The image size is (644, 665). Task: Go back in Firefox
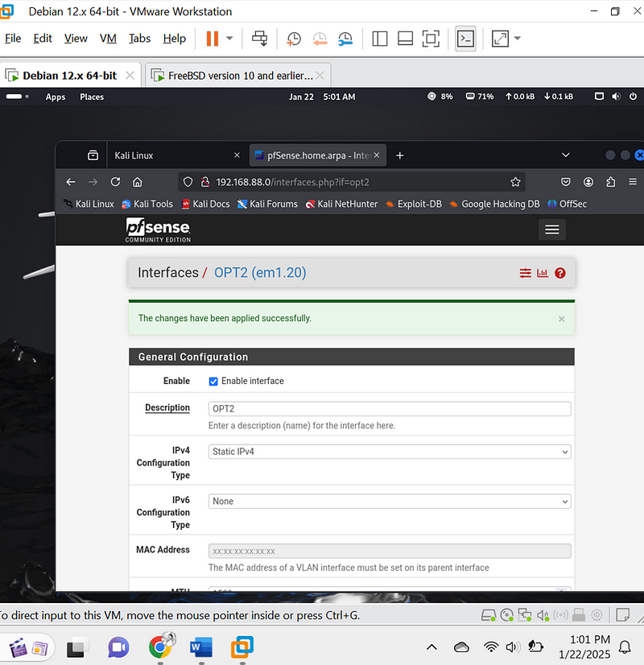(x=71, y=183)
